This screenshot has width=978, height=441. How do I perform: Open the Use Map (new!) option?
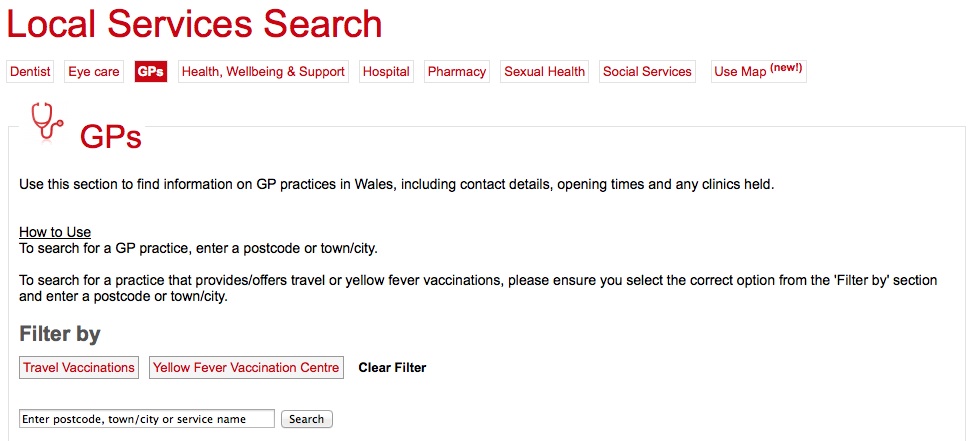(758, 72)
